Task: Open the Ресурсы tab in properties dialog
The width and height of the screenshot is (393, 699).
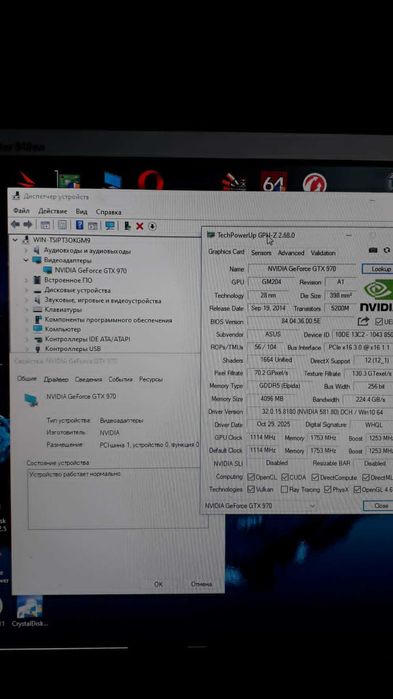Action: pos(151,379)
